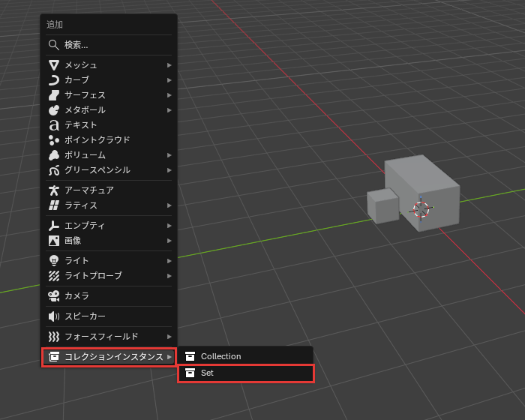Click the ラティス lattice icon
Image resolution: width=525 pixels, height=420 pixels.
tap(54, 205)
